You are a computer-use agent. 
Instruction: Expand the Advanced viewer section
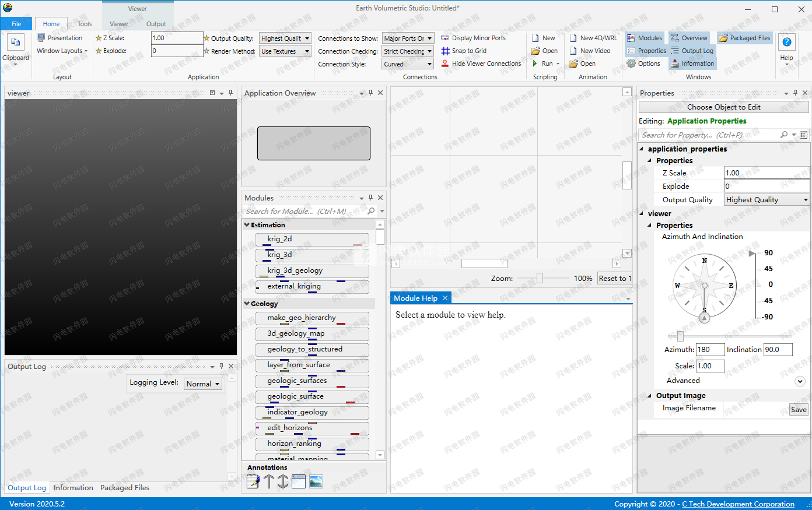pos(800,381)
